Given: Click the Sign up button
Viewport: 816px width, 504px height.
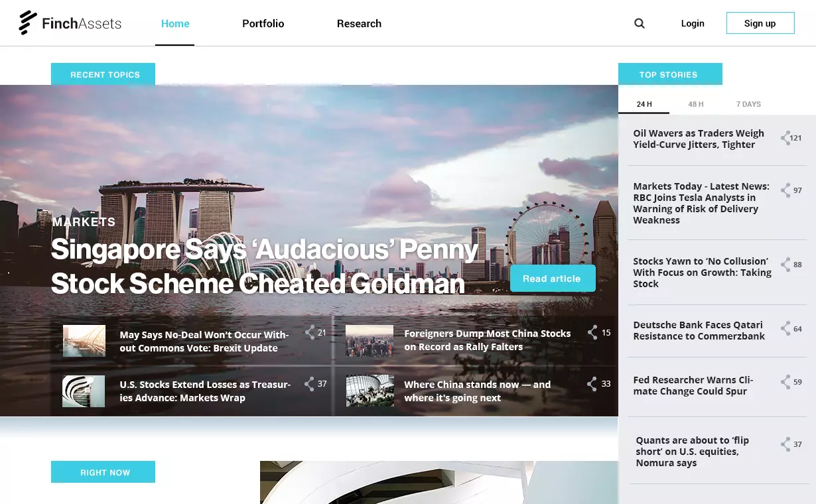Looking at the screenshot, I should pos(760,23).
